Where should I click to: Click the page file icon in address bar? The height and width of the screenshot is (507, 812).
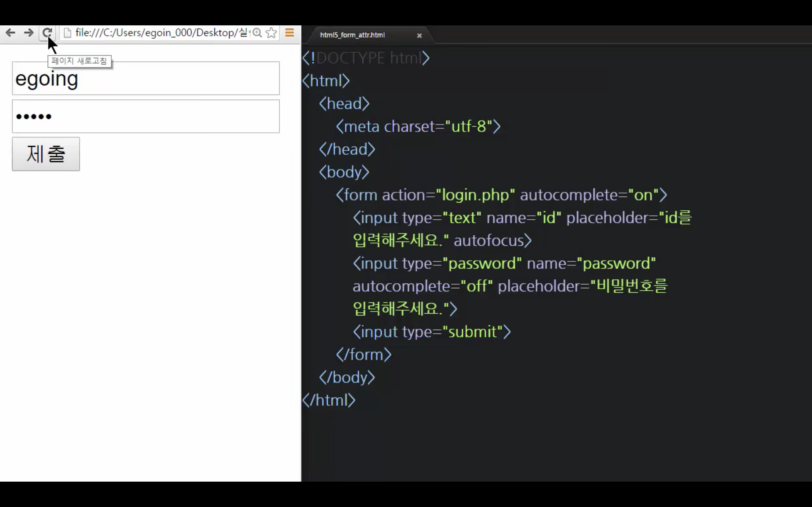pos(67,33)
